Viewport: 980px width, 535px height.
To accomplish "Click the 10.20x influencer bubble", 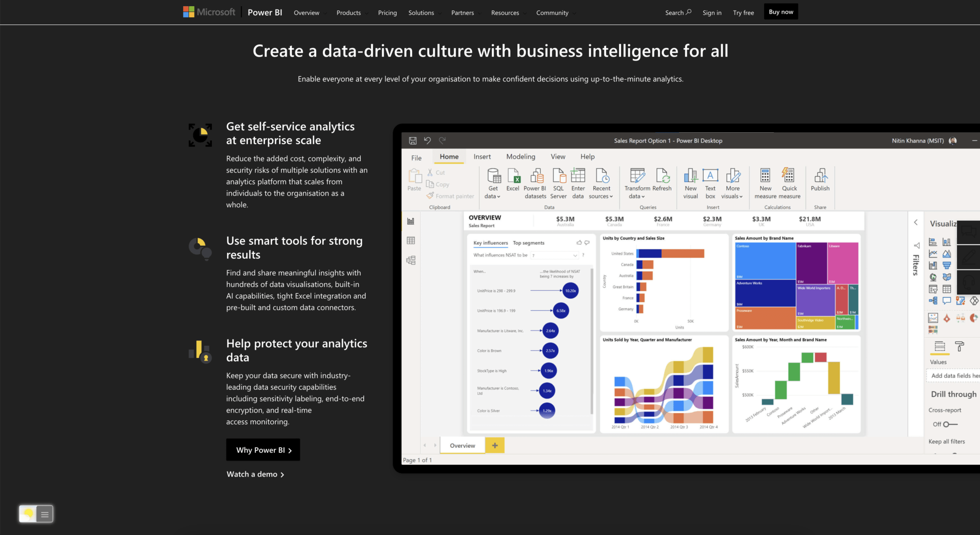I will pyautogui.click(x=570, y=291).
